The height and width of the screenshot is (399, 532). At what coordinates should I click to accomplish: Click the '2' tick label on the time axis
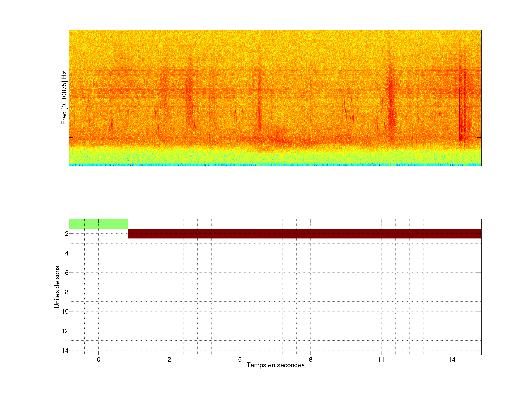point(169,359)
